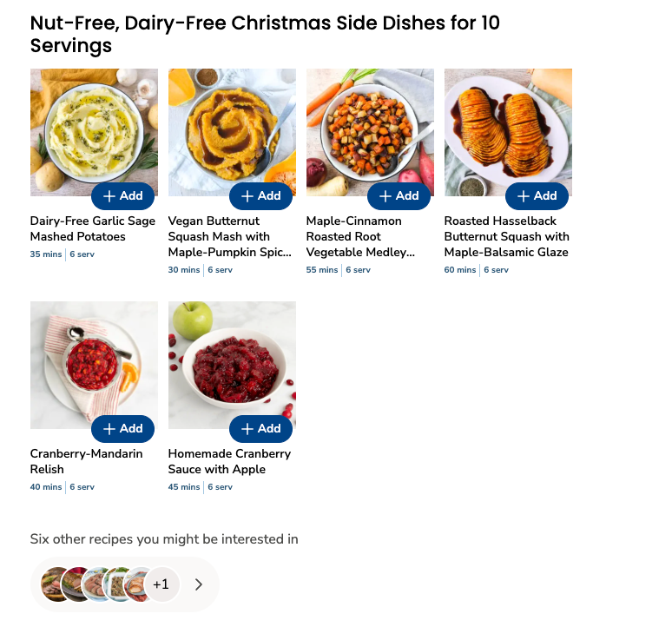Add Vegan Butternut Squash Mash recipe

(260, 196)
